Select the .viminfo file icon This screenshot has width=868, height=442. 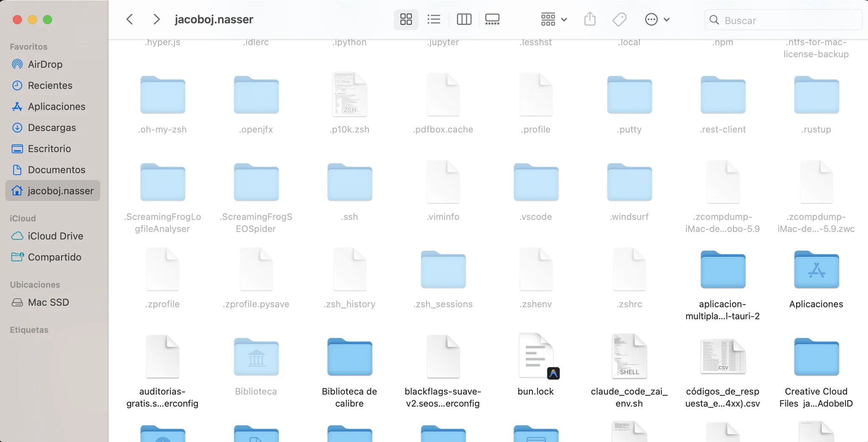[443, 182]
